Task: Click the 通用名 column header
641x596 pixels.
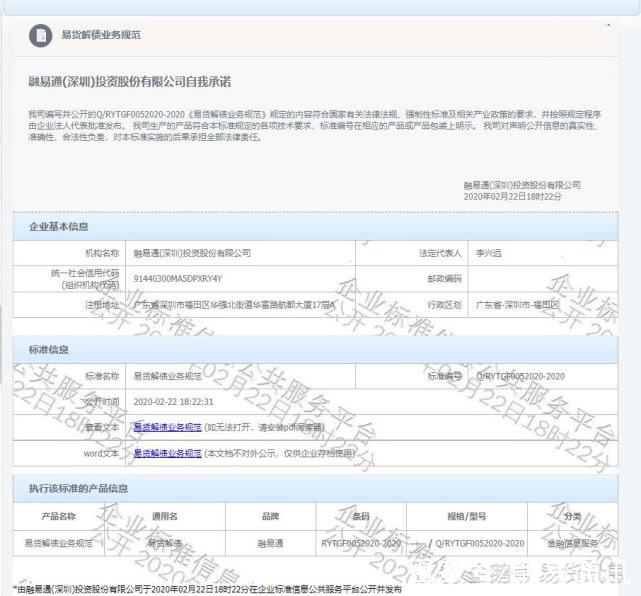Action: pos(165,516)
